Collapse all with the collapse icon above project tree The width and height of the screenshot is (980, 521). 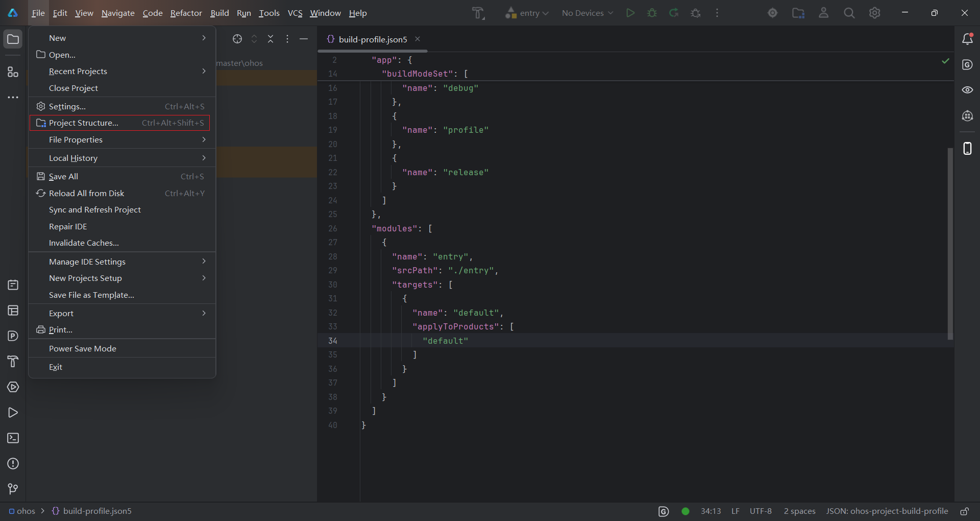[271, 39]
